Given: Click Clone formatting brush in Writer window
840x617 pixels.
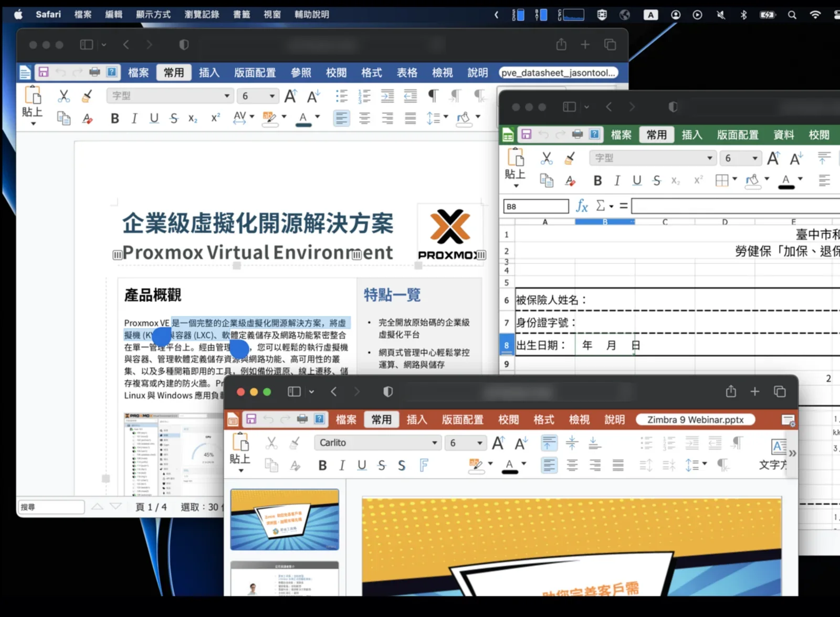Looking at the screenshot, I should click(x=87, y=95).
